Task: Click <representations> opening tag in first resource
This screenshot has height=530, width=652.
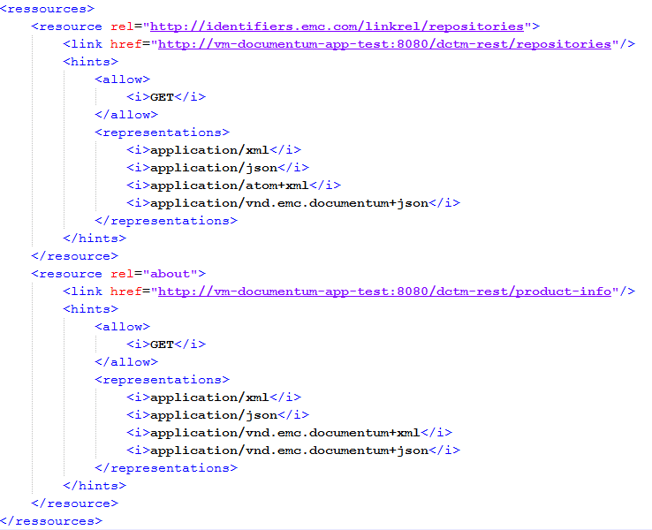Action: 162,133
